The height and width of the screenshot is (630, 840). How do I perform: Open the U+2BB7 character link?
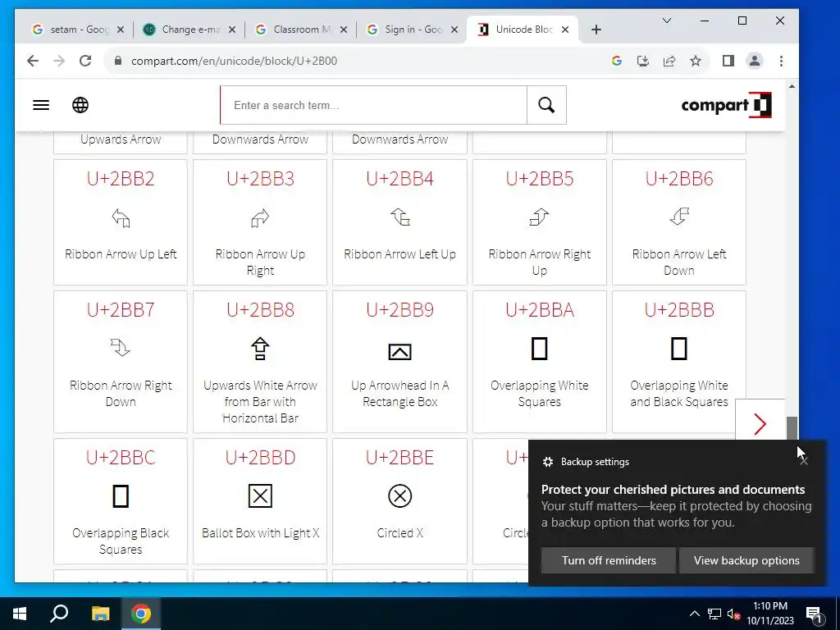[121, 309]
